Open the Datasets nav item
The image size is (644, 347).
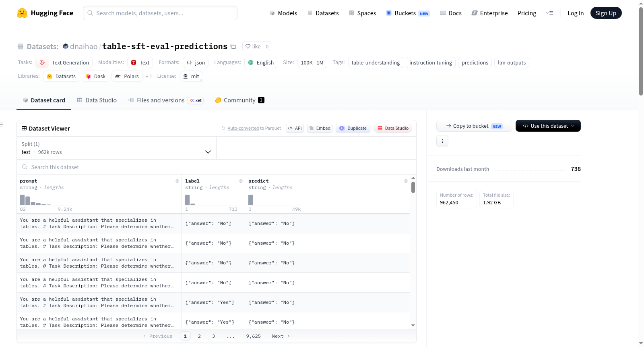pyautogui.click(x=323, y=13)
